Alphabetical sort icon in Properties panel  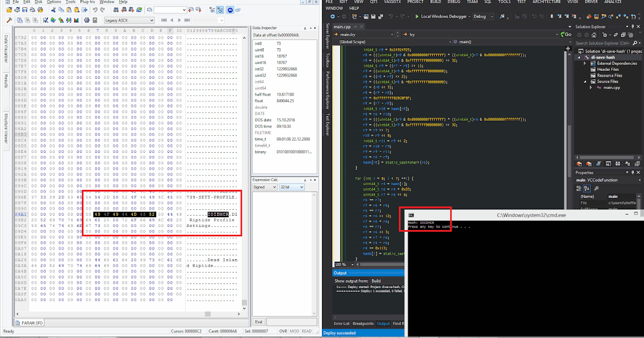587,188
